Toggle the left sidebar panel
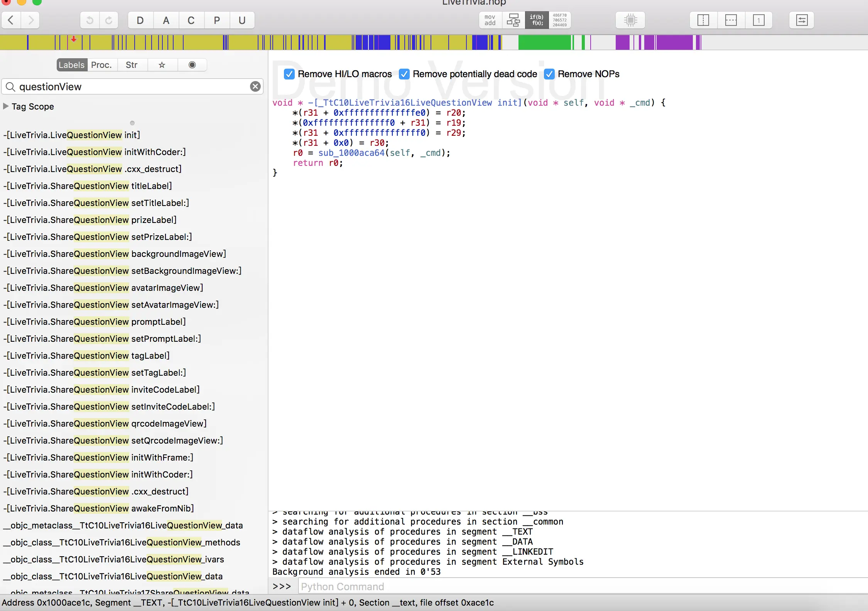This screenshot has height=611, width=868. coord(703,20)
